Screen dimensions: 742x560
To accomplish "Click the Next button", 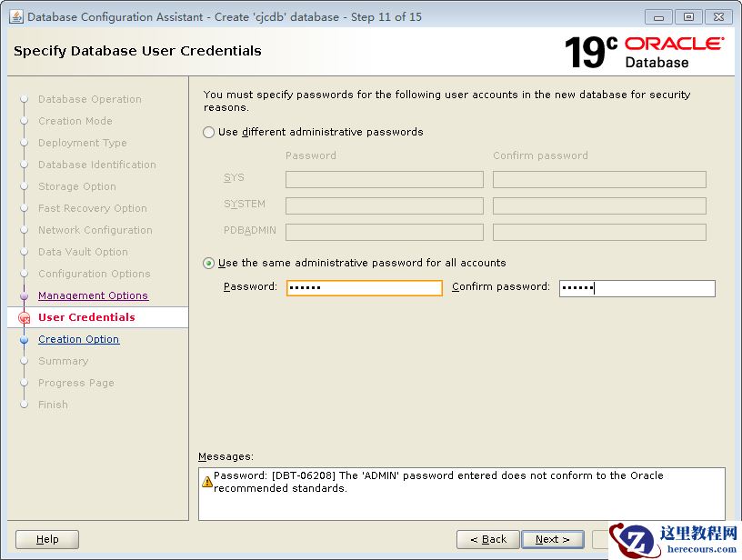I will (552, 539).
